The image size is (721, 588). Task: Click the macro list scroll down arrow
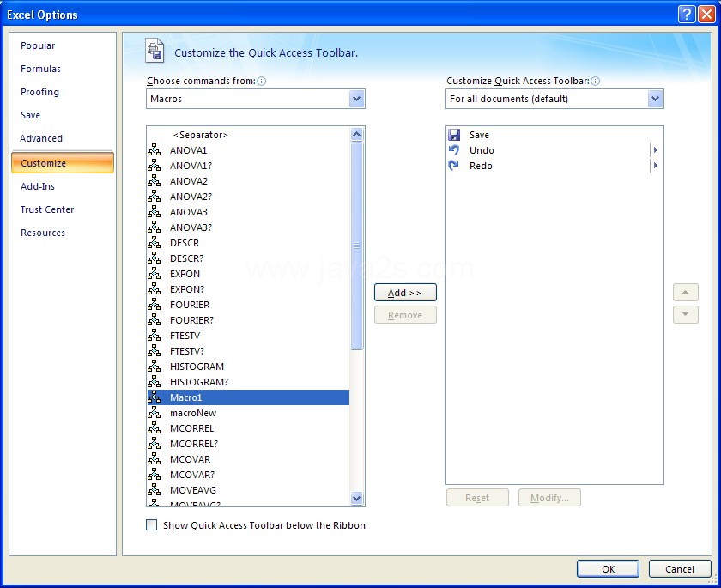(x=357, y=498)
